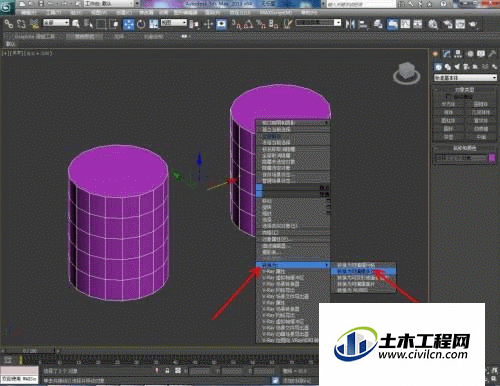
Task: Open the Render Setup icon
Action: [447, 24]
